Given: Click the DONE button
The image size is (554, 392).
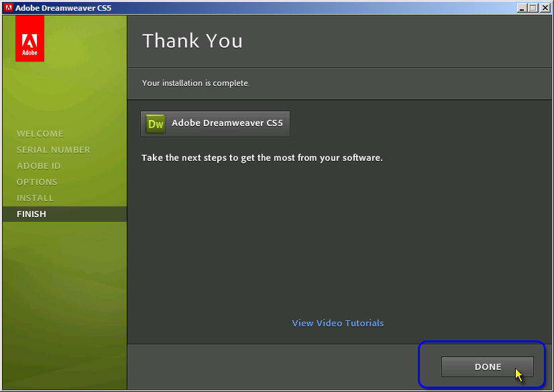Looking at the screenshot, I should (x=487, y=367).
